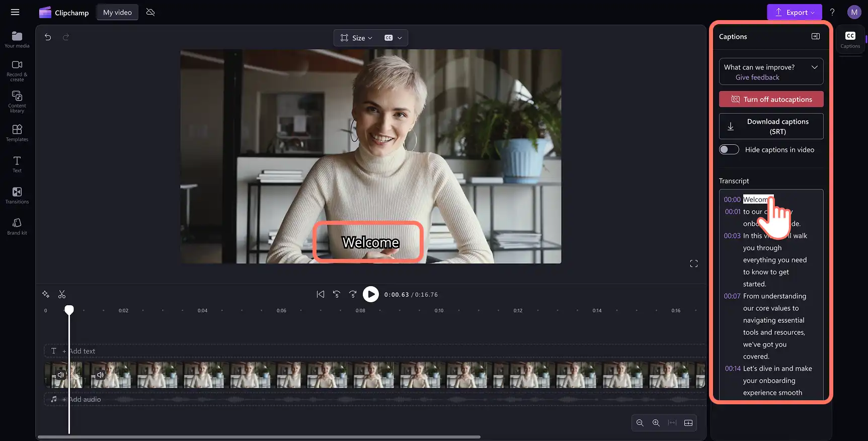Play the video preview

(x=371, y=294)
